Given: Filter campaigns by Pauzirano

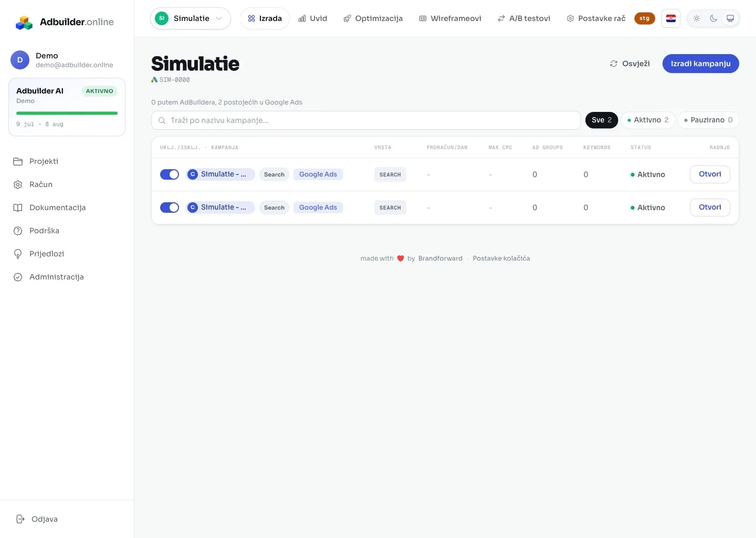Looking at the screenshot, I should [709, 120].
